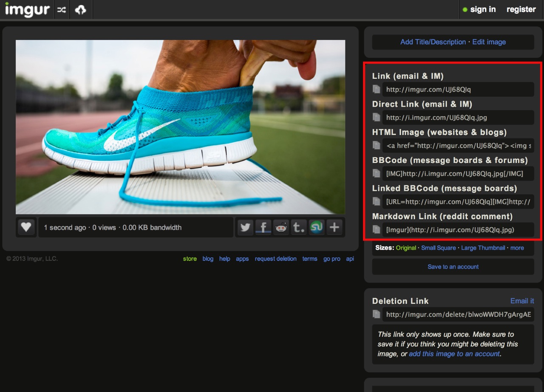
Task: Share image on Facebook
Action: [x=263, y=227]
